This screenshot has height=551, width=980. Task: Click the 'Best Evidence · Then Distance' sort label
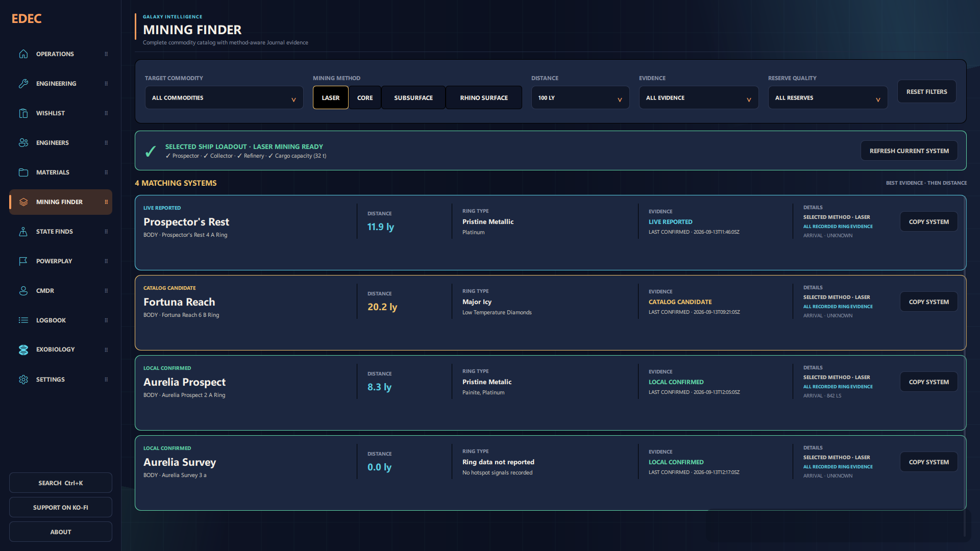pos(926,183)
